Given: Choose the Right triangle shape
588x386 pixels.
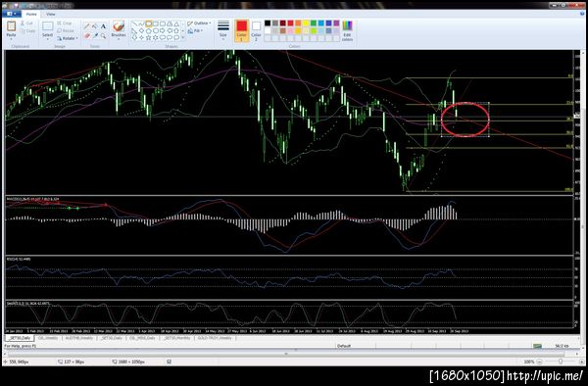Looking at the screenshot, I should 134,30.
